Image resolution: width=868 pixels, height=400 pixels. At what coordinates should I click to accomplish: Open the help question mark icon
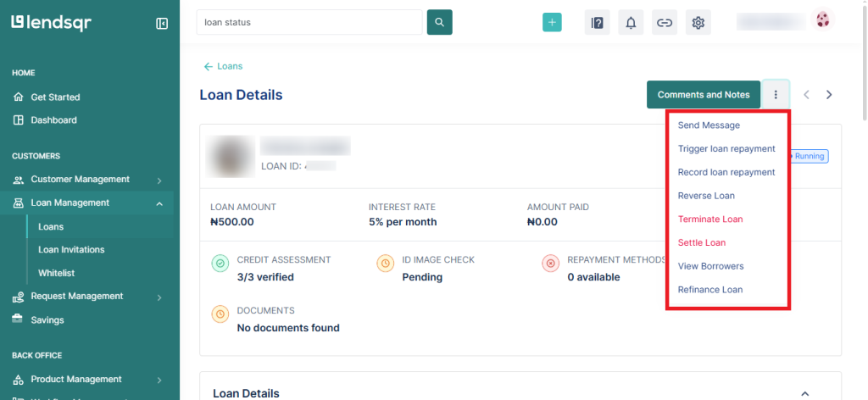point(597,23)
